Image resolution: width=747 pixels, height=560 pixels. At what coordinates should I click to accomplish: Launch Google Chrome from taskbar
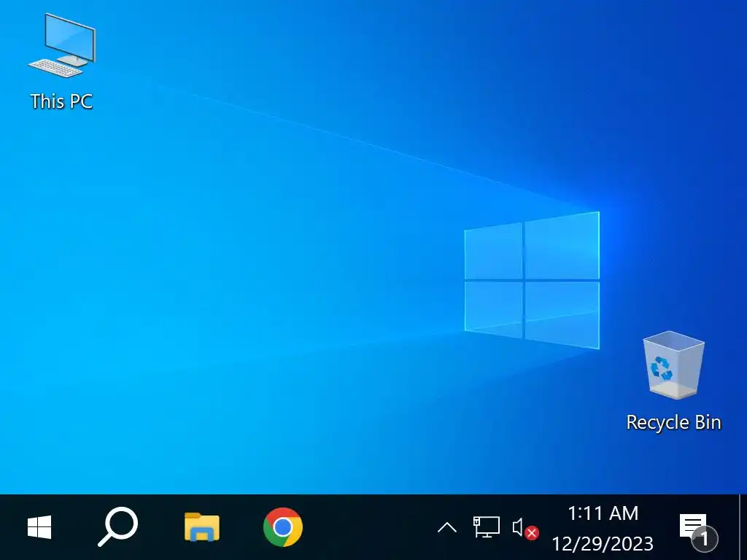283,527
